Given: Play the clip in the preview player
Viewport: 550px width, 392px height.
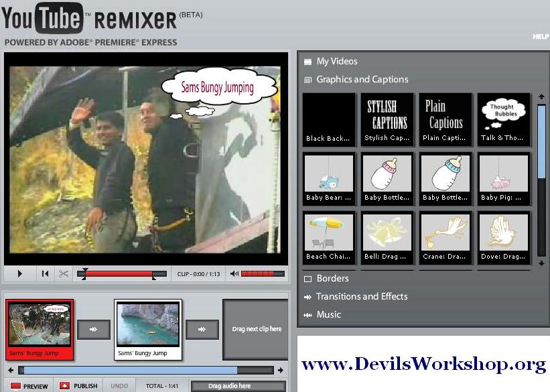Looking at the screenshot, I should pyautogui.click(x=19, y=274).
